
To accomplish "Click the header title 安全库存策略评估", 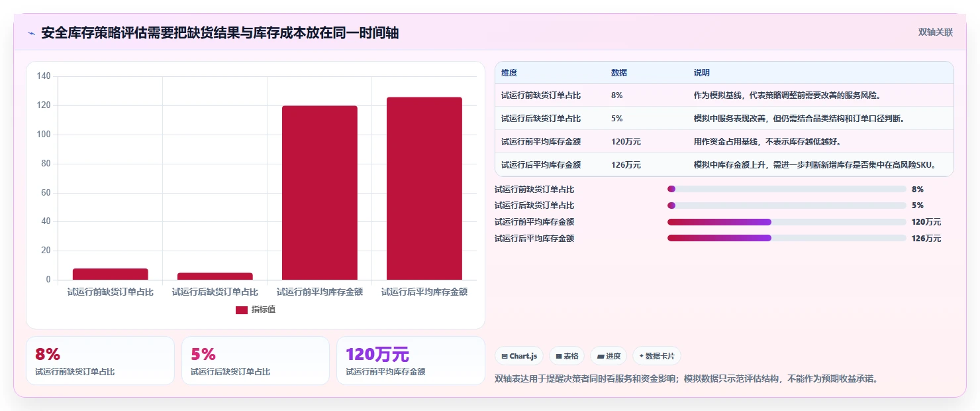I will pyautogui.click(x=220, y=33).
